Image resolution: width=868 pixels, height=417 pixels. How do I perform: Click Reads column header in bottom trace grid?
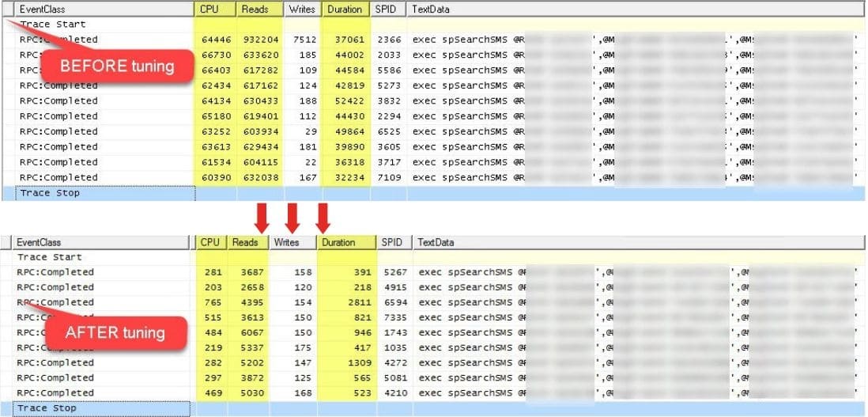pos(247,243)
